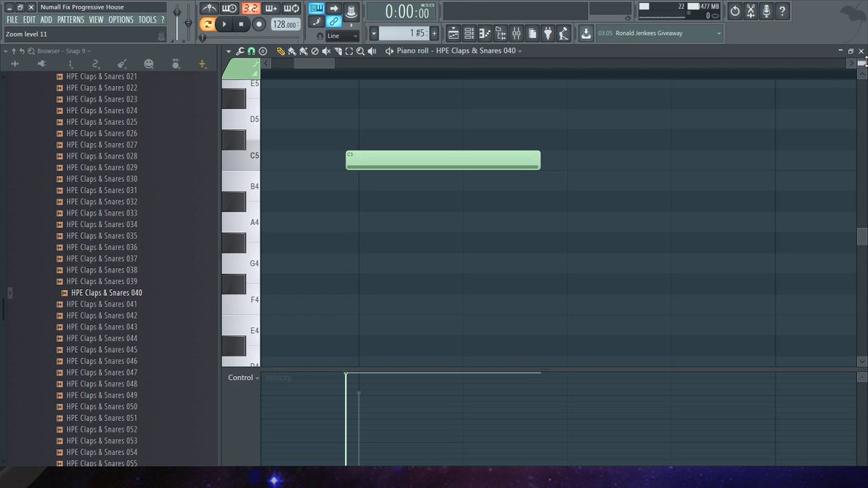Click the download content library icon
The height and width of the screenshot is (488, 868).
pos(586,33)
